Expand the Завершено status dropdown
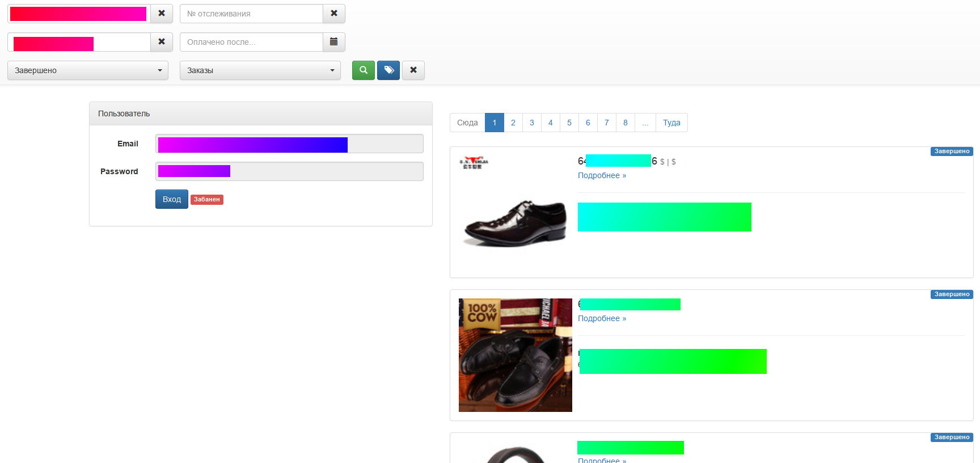Viewport: 980px width, 463px height. [88, 70]
